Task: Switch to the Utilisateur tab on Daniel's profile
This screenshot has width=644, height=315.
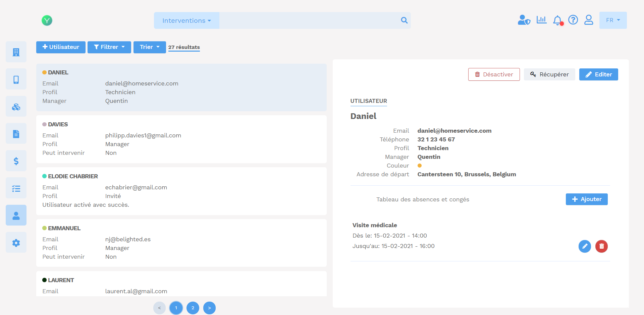Action: (368, 101)
